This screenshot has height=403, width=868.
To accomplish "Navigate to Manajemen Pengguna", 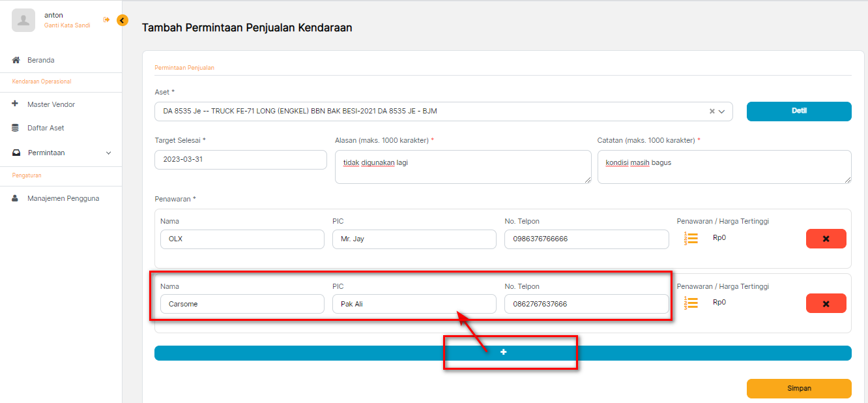I will pyautogui.click(x=63, y=198).
